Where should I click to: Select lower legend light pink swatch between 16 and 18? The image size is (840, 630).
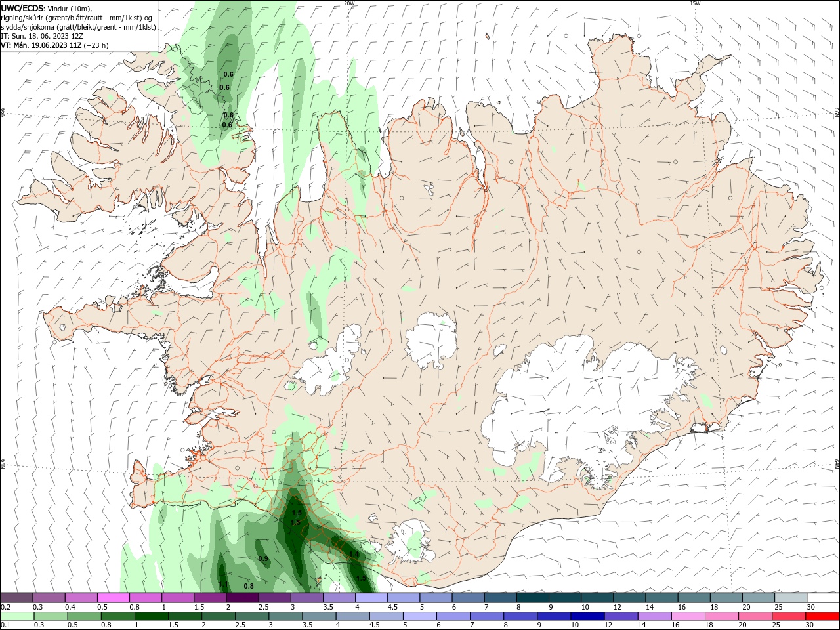click(x=688, y=616)
